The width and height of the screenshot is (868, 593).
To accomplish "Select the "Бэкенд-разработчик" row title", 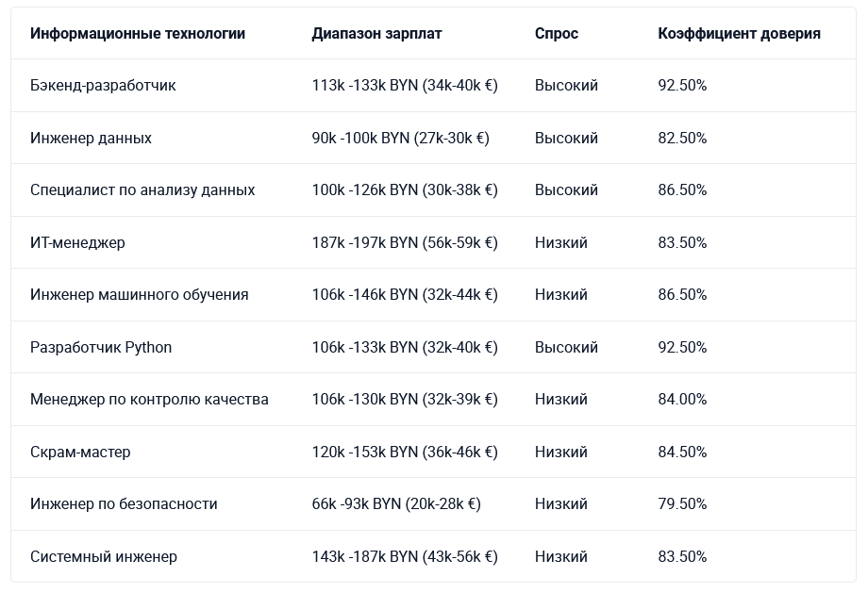I will click(x=103, y=86).
